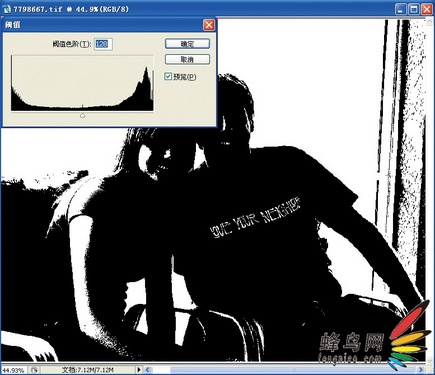Confirm threshold with the top OK button
The width and height of the screenshot is (435, 375).
click(x=187, y=44)
